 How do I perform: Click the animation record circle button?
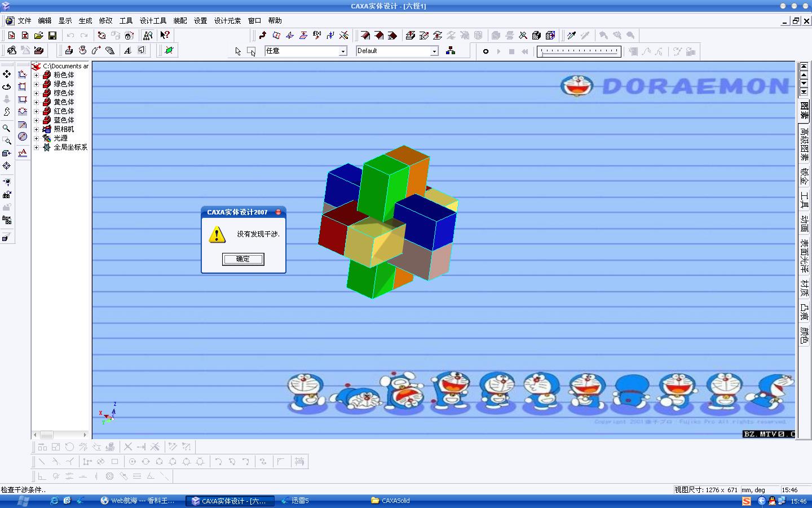tap(486, 51)
